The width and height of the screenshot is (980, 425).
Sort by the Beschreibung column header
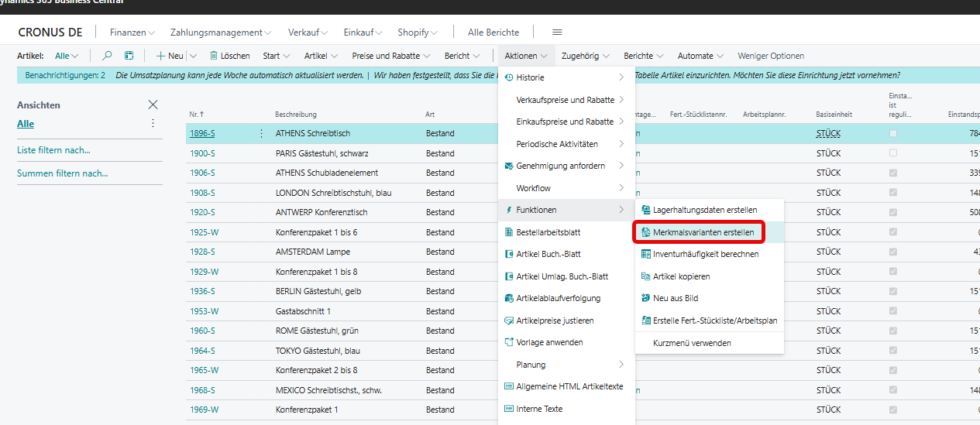coord(296,115)
